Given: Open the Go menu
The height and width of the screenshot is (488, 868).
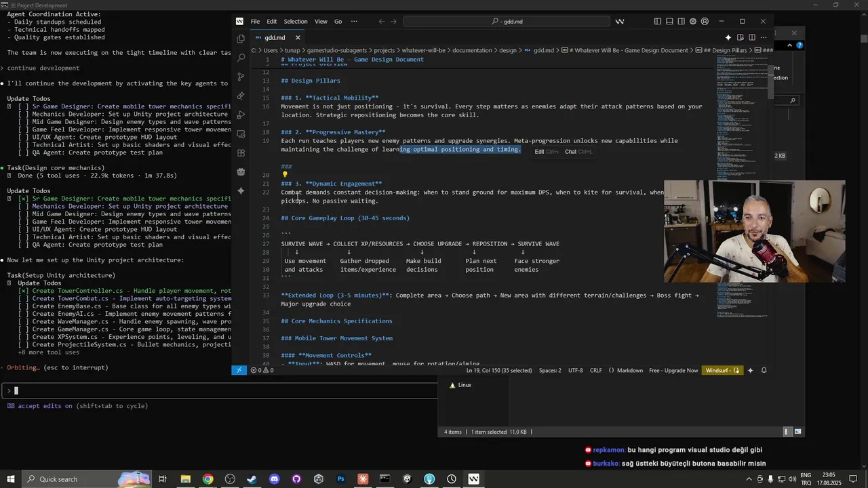Looking at the screenshot, I should click(338, 21).
